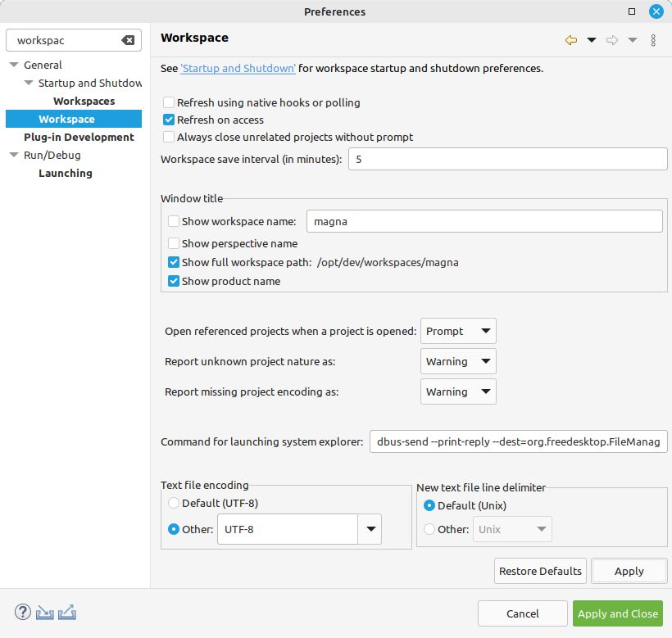Open the three-dot view menu icon
The image size is (672, 638).
coord(653,40)
